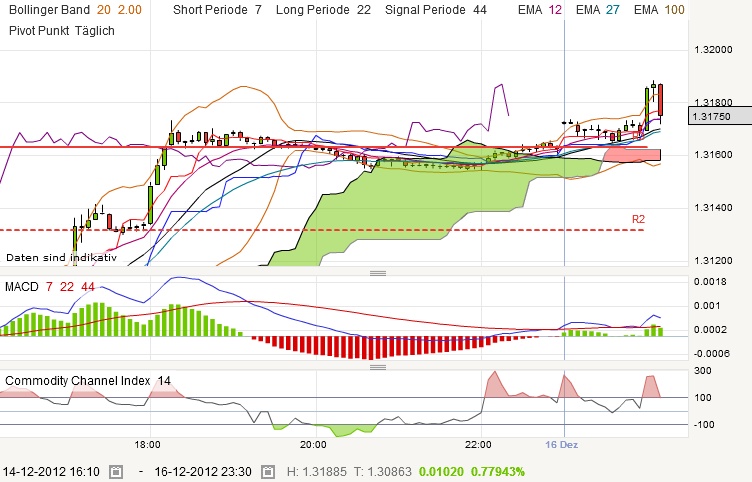Click the MACD parameter 44 in MACD panel
752x482 pixels.
coord(88,287)
